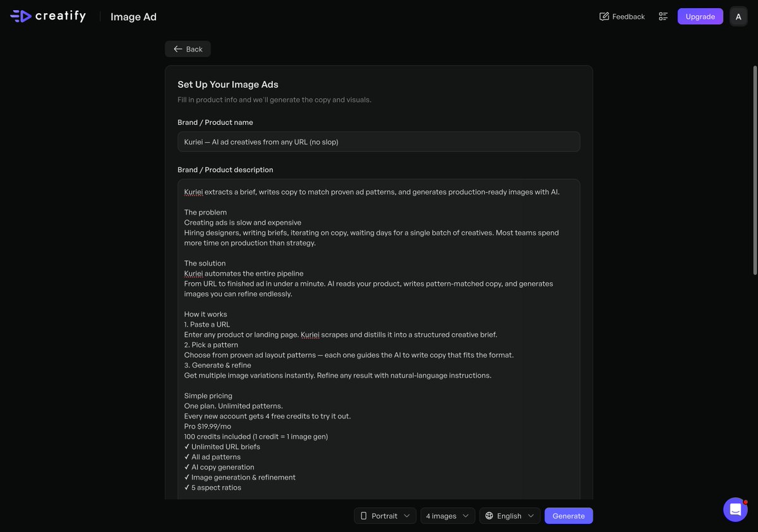Click the line '2. Pick a pattern'
The width and height of the screenshot is (758, 532).
pyautogui.click(x=211, y=345)
